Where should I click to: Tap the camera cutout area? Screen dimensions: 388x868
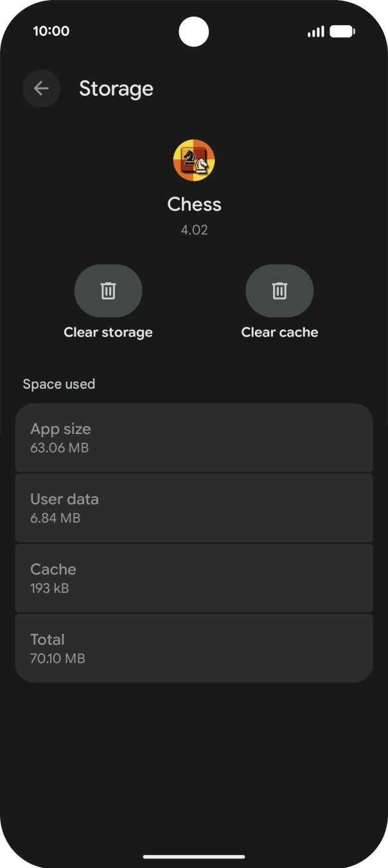pos(194,31)
